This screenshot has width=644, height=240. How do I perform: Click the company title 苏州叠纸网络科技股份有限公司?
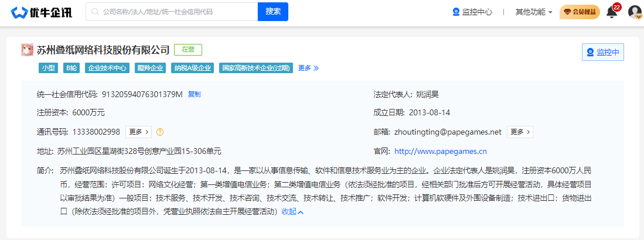tap(103, 50)
